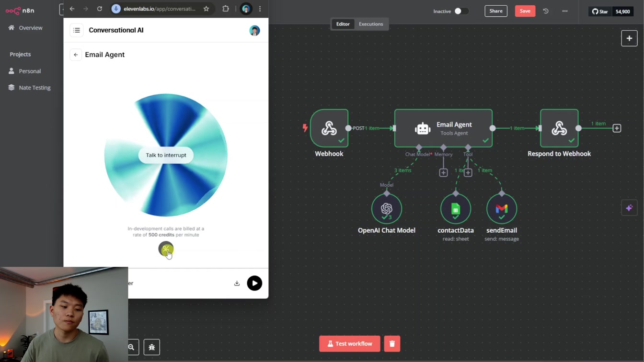Viewport: 644px width, 362px height.
Task: Click Test workflow button
Action: (350, 344)
